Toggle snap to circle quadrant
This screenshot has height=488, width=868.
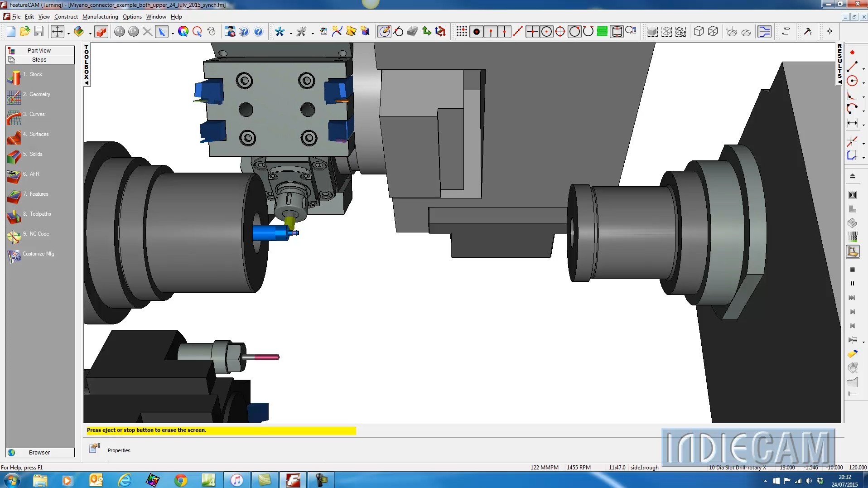tap(560, 31)
